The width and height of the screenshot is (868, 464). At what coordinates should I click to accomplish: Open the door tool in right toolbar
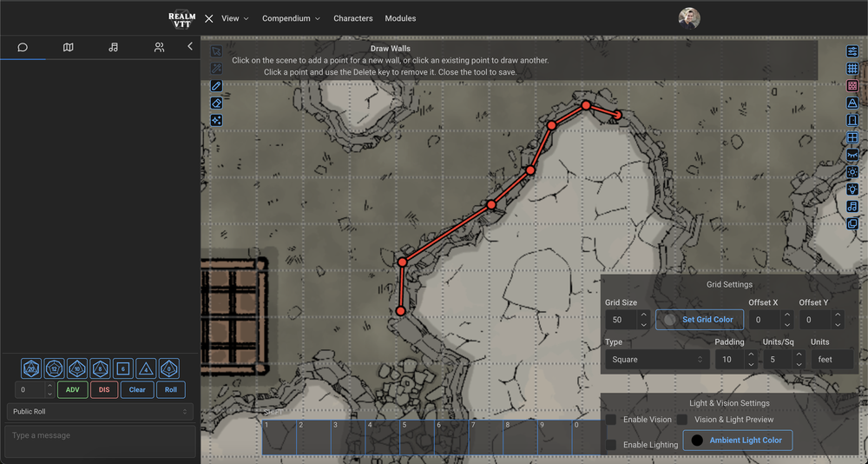[852, 121]
